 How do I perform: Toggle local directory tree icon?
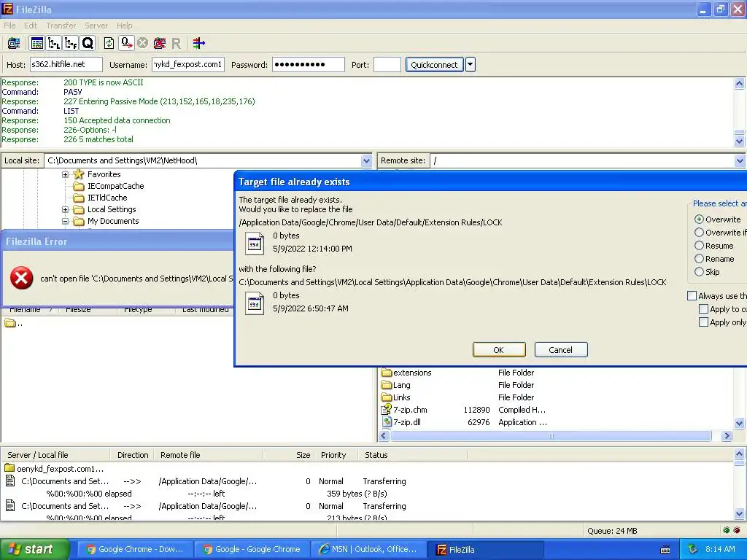(54, 43)
